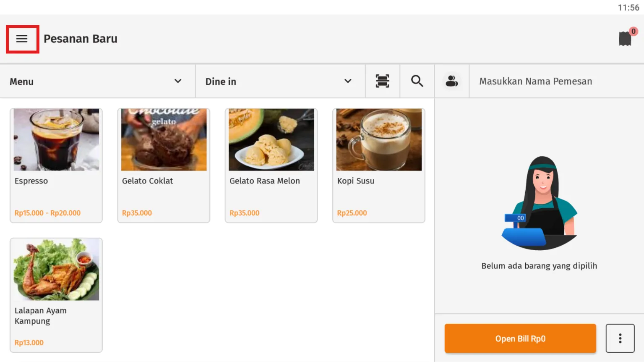The image size is (644, 362).
Task: Pick the Kopi Susu product
Action: (379, 165)
